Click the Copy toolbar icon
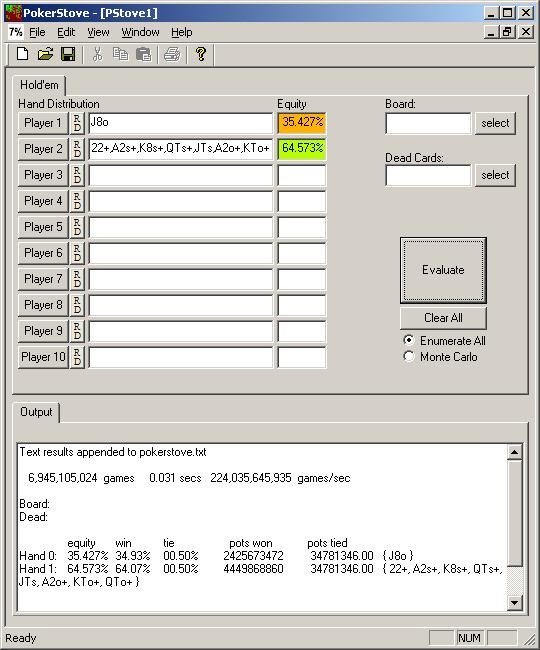The width and height of the screenshot is (540, 650). pos(120,54)
